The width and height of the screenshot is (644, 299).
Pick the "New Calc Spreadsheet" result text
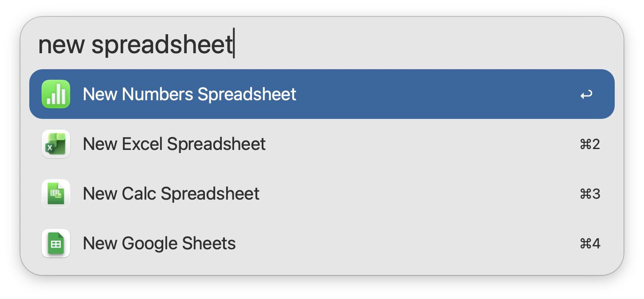point(171,193)
